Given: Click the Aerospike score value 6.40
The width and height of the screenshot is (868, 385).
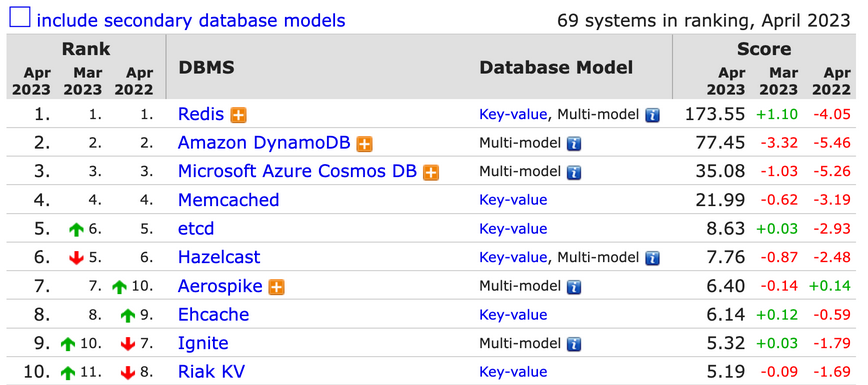Looking at the screenshot, I should 726,286.
